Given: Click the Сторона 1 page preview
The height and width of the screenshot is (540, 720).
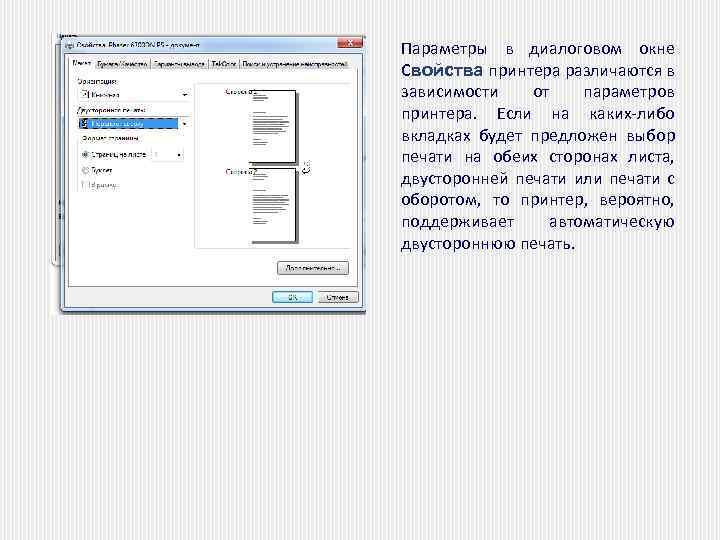Looking at the screenshot, I should click(x=273, y=126).
